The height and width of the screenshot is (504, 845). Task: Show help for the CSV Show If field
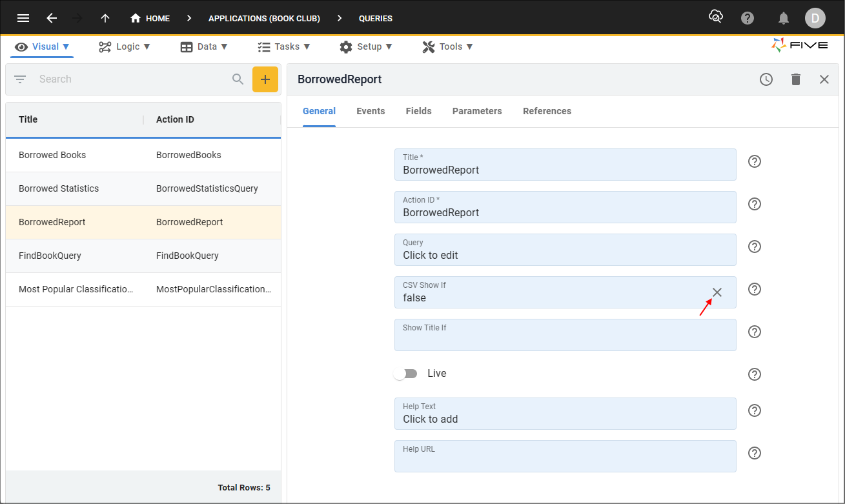pos(755,289)
